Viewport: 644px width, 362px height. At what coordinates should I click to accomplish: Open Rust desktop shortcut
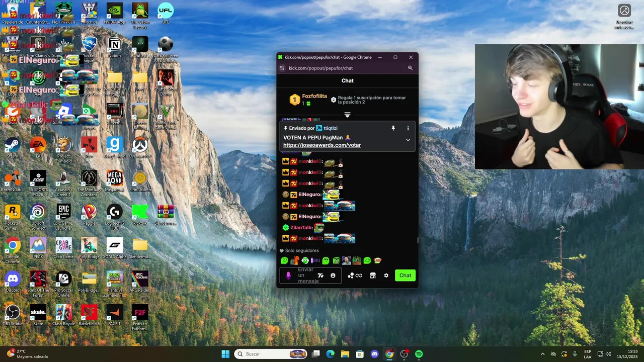pos(89,147)
